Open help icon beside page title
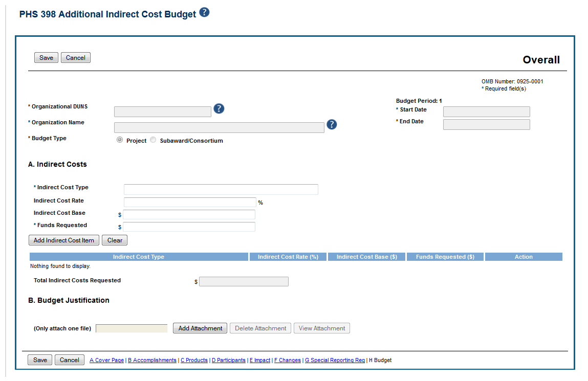Viewport: 588px width, 381px height. click(x=204, y=13)
